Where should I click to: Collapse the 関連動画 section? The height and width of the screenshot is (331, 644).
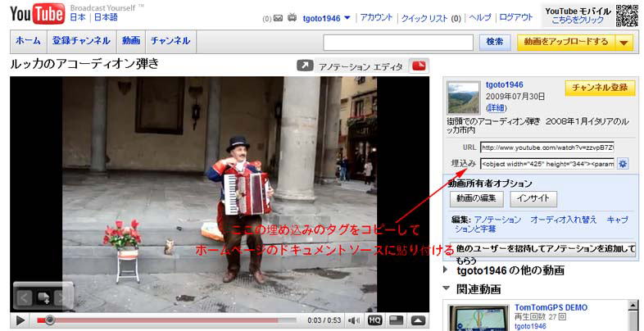pyautogui.click(x=447, y=289)
